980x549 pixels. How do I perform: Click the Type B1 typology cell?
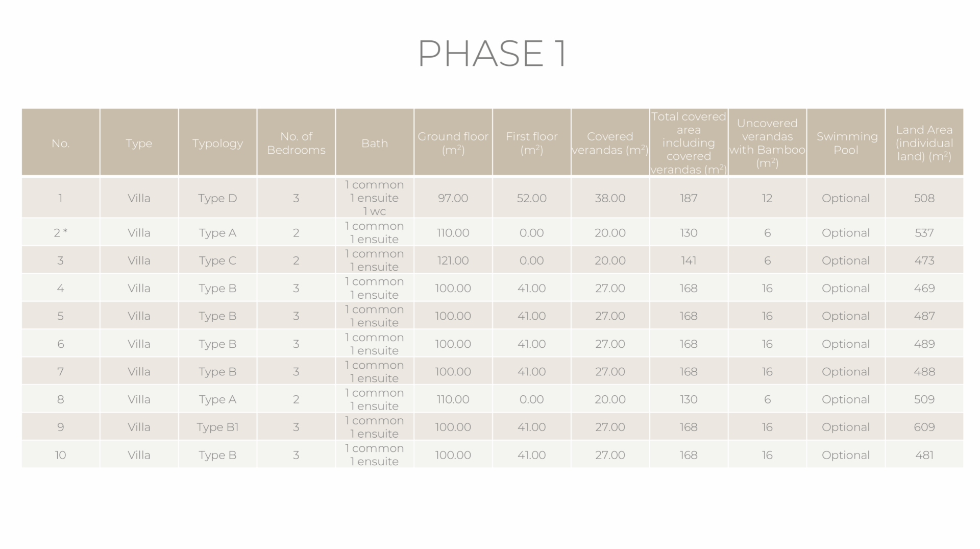[x=217, y=427]
